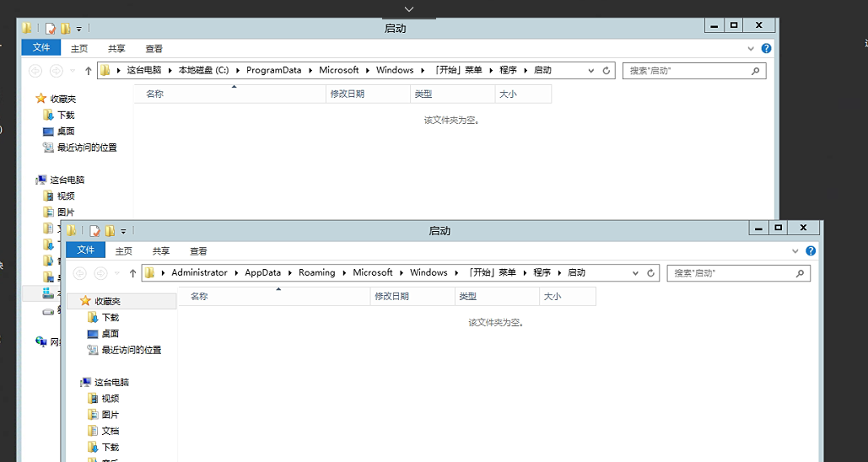This screenshot has height=462, width=868.
Task: Sort by 修改日期 column in the front window
Action: [x=391, y=297]
